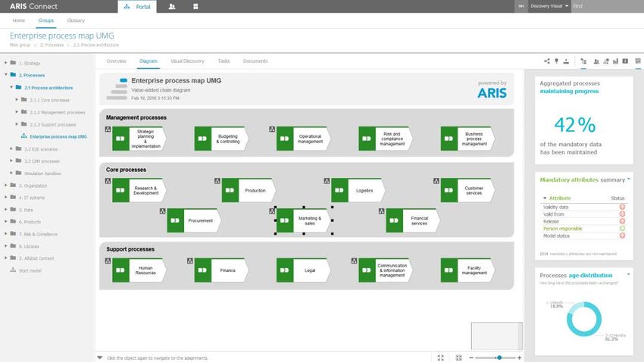Collapse Attribute column in mandatory attributes
The height and width of the screenshot is (362, 644).
(x=545, y=198)
